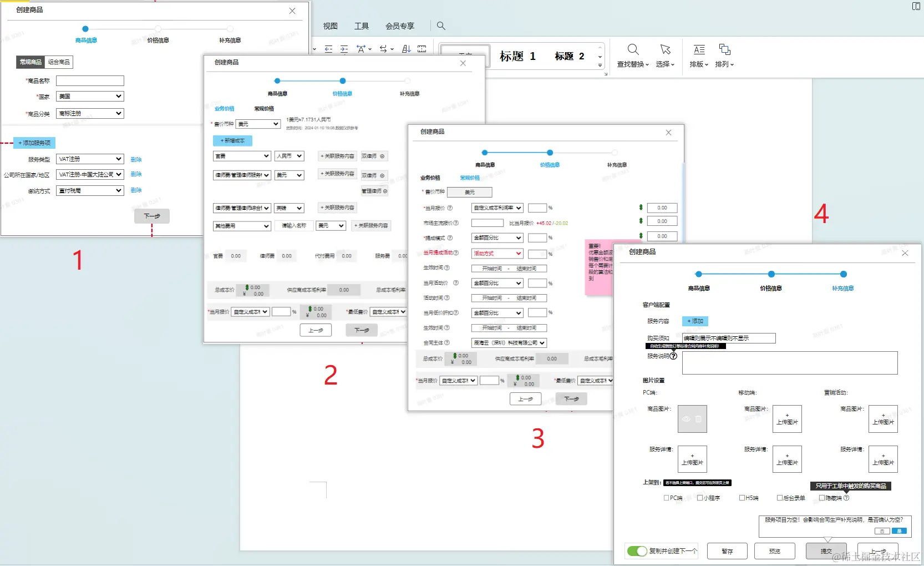Click the help icon beside 市场主流报价
Viewport: 924px width, 566px height.
pos(456,223)
